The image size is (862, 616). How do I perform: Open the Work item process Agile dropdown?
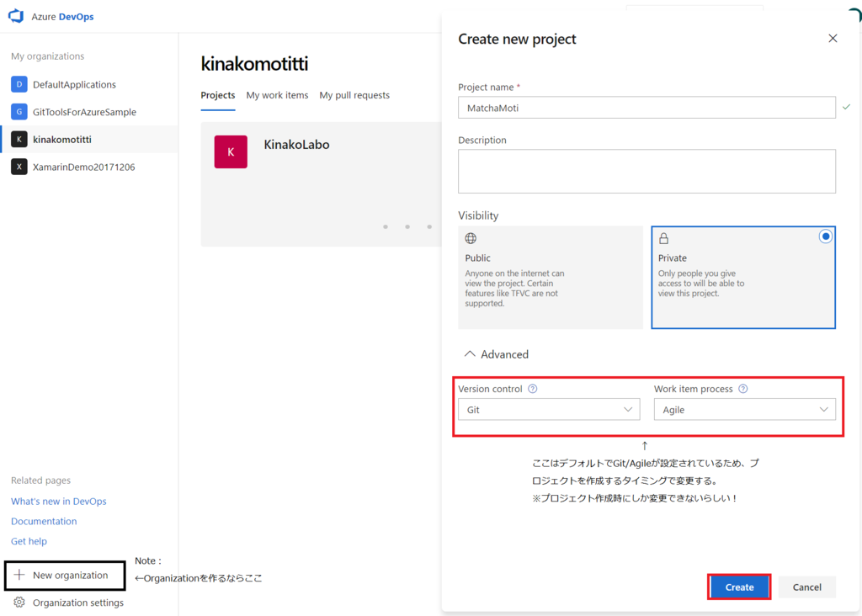(x=744, y=409)
